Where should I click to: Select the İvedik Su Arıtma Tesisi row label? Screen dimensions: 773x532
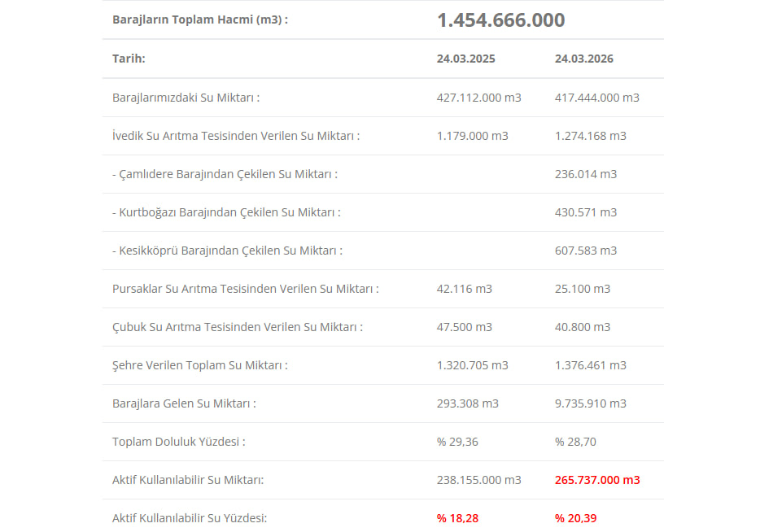tap(236, 136)
